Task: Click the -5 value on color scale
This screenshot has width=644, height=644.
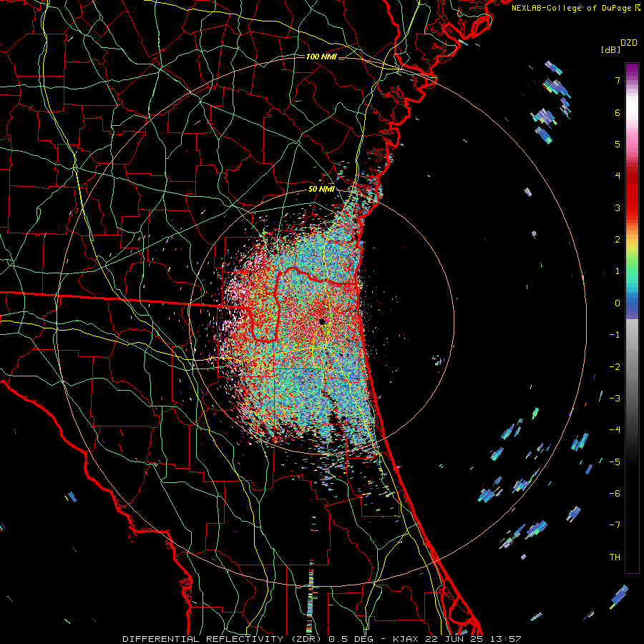Action: [x=615, y=462]
